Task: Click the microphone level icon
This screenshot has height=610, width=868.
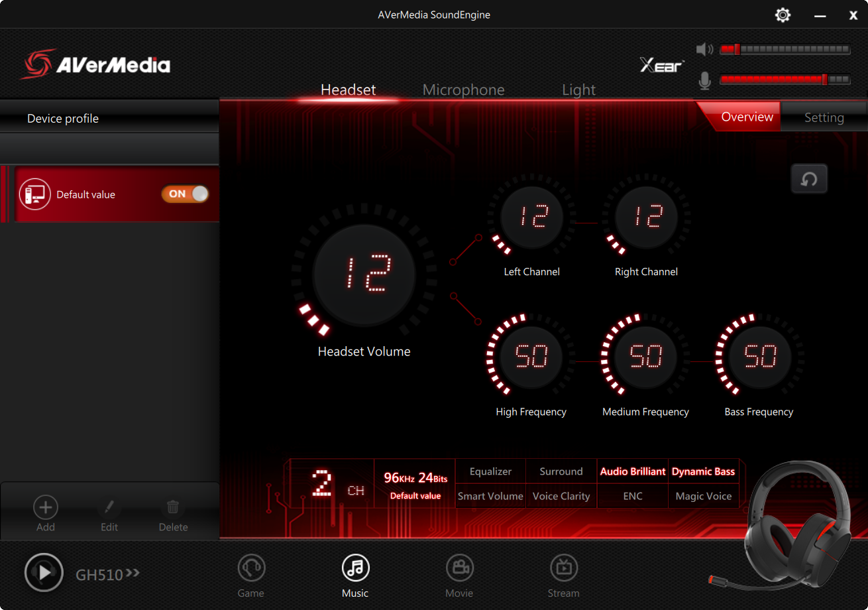Action: point(704,81)
